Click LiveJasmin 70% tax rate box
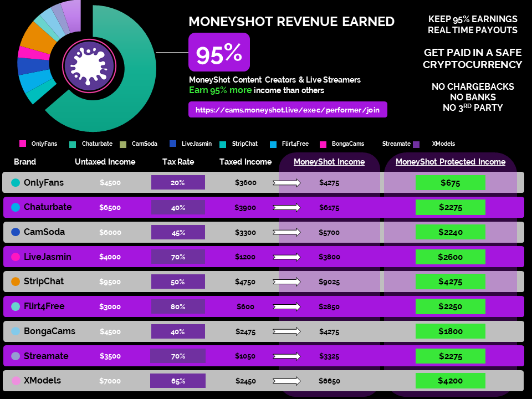 (178, 257)
